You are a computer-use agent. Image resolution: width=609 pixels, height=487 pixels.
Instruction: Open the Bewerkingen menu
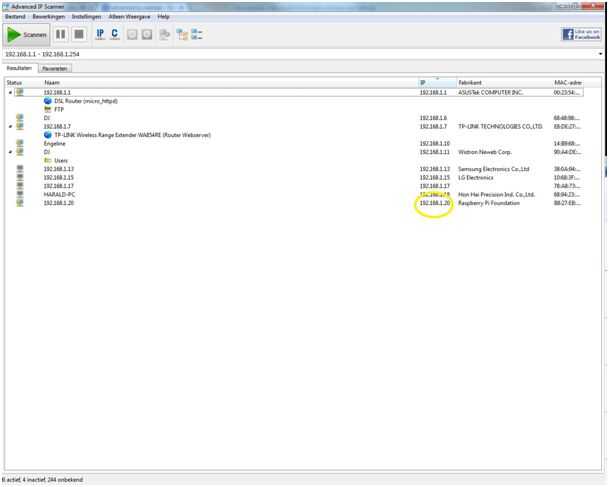click(49, 17)
